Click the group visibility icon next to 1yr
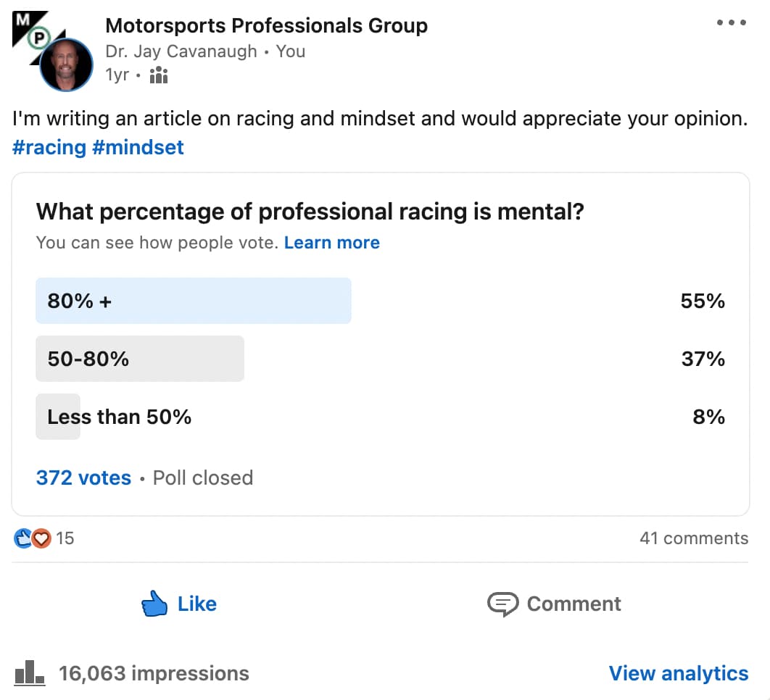 (x=158, y=74)
